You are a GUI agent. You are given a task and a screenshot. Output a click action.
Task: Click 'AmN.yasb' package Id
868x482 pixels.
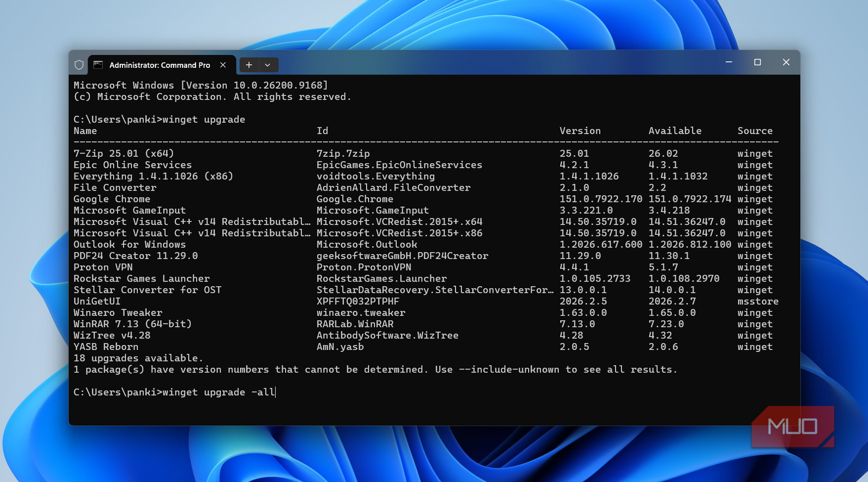[340, 347]
